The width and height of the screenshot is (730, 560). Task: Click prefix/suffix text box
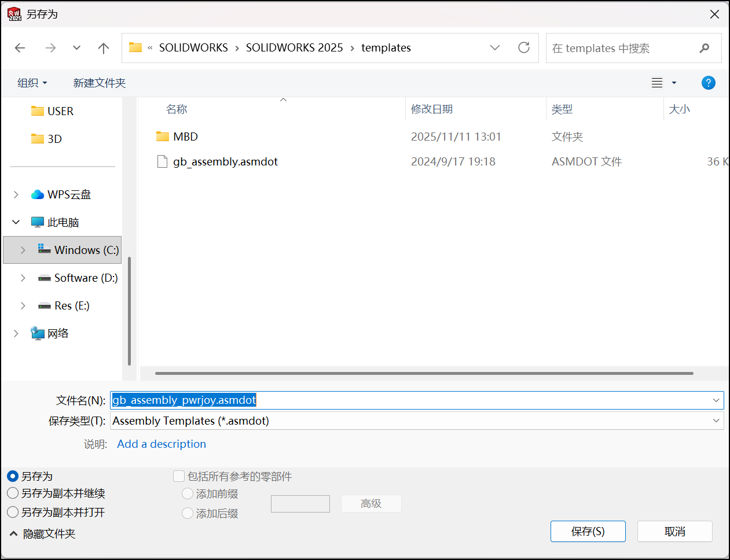coord(300,504)
